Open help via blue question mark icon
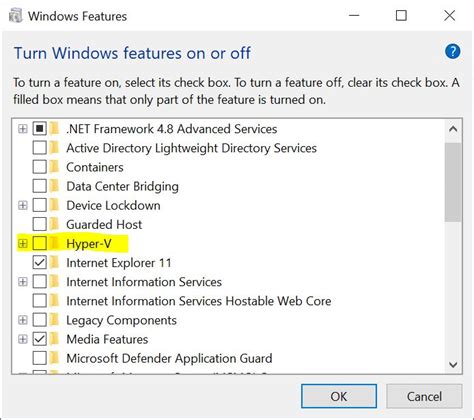Image resolution: width=474 pixels, height=420 pixels. 452,52
